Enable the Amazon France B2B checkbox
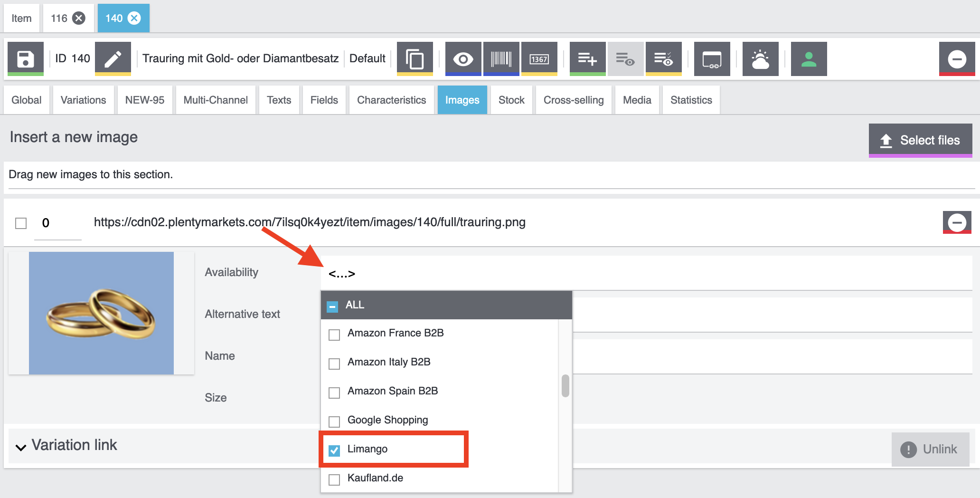 tap(334, 335)
